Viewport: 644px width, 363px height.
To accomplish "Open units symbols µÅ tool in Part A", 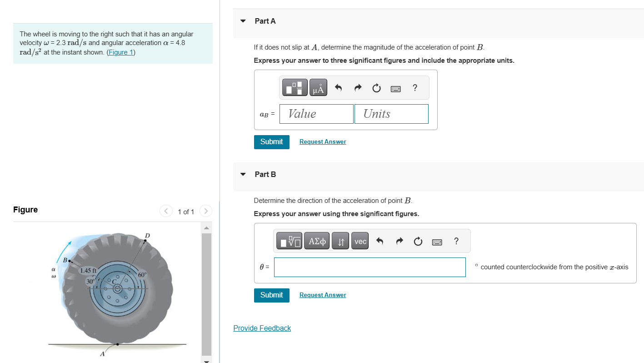I will (x=319, y=87).
